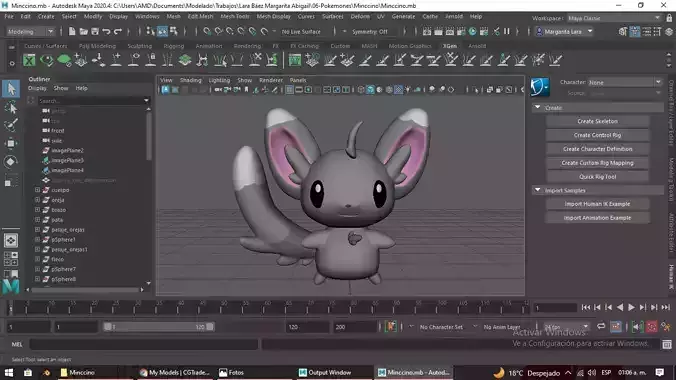Select pSphere1 in the Outliner
676x380 pixels.
[63, 239]
